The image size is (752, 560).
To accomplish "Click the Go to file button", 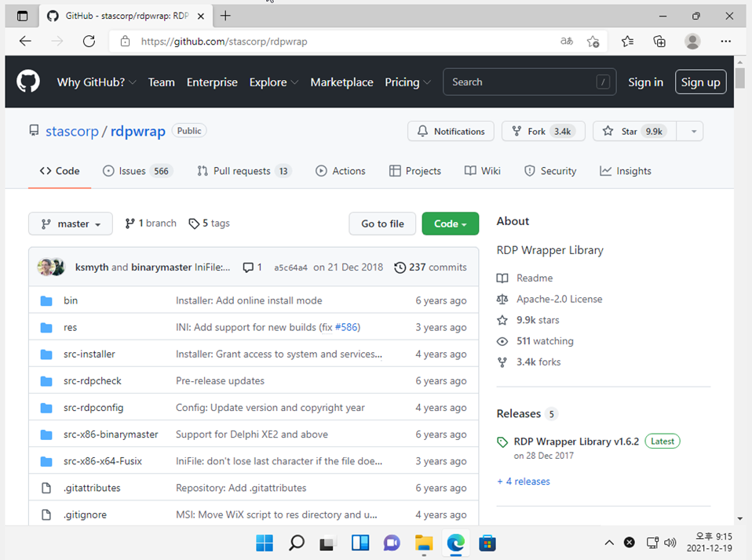I will [x=382, y=224].
